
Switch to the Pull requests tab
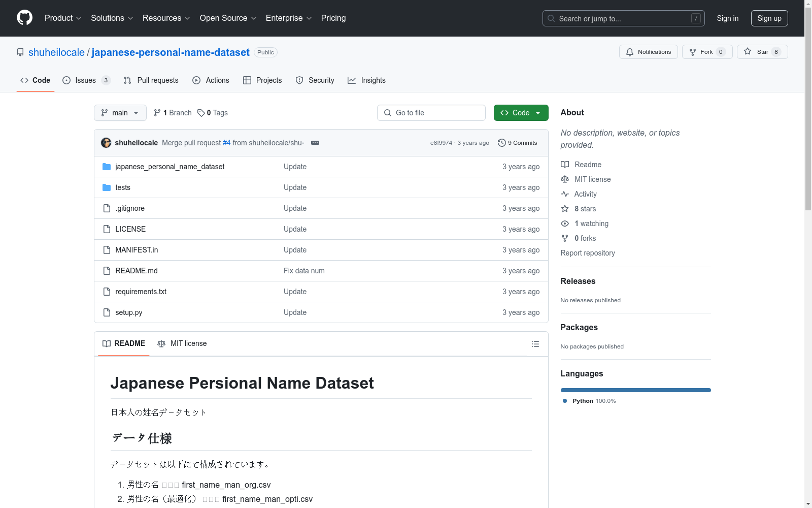pyautogui.click(x=151, y=80)
